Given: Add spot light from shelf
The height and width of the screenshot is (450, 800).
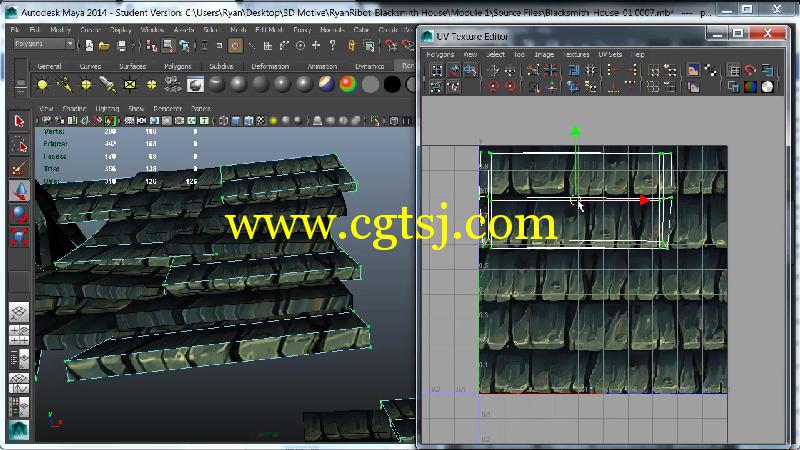Looking at the screenshot, I should point(108,85).
